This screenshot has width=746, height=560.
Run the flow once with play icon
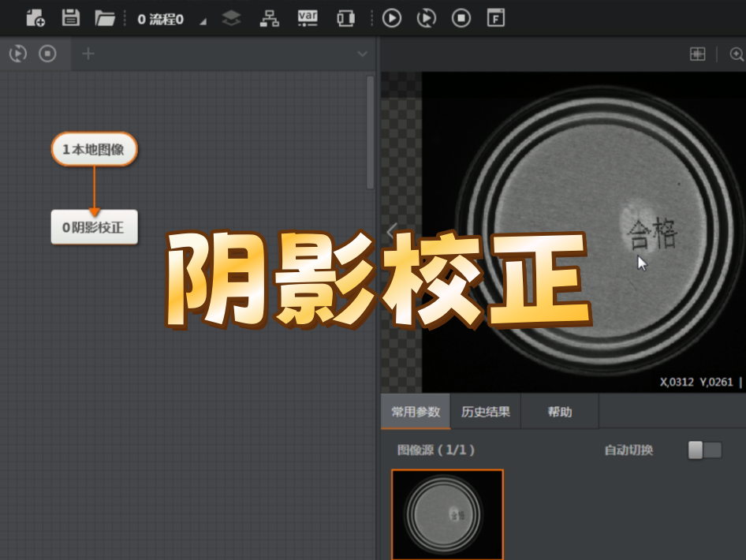click(x=392, y=18)
